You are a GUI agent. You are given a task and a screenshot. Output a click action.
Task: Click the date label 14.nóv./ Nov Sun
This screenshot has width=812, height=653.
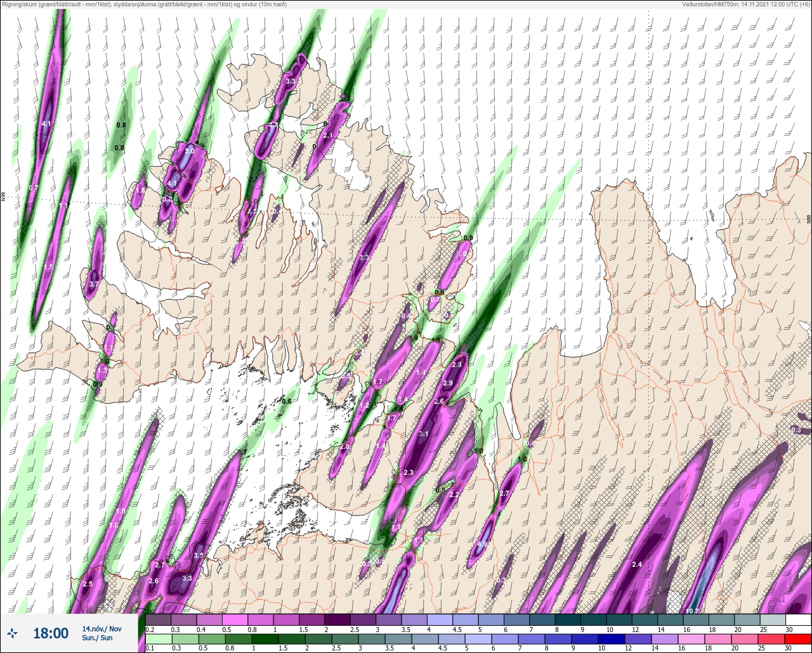[x=101, y=633]
